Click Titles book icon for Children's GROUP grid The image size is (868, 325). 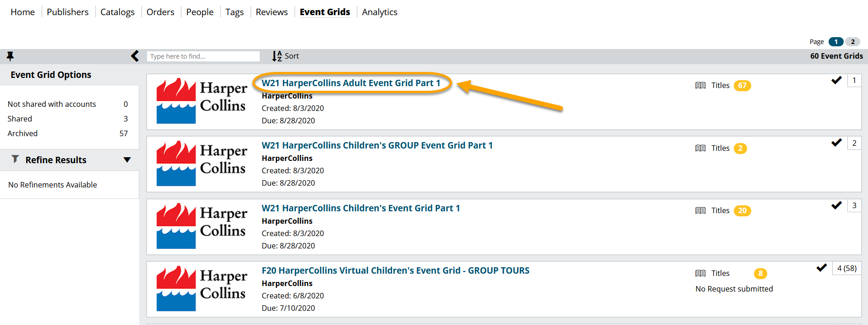pos(700,149)
